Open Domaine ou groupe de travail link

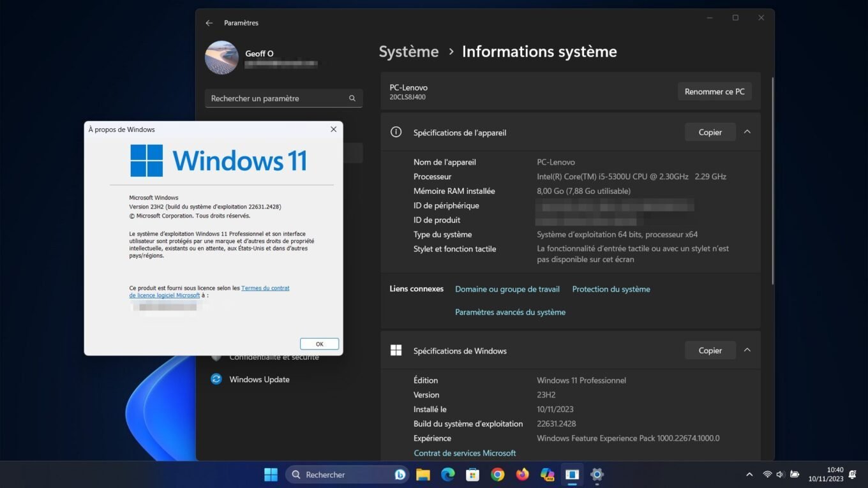point(507,289)
